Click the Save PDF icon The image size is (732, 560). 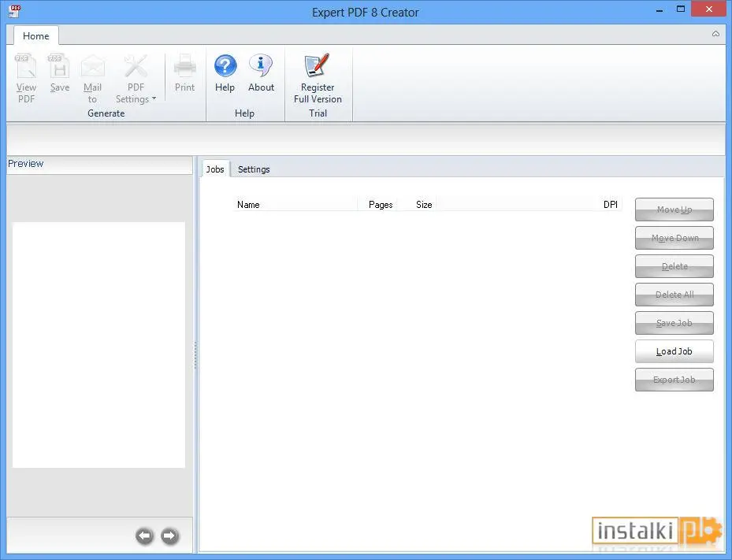pyautogui.click(x=59, y=66)
